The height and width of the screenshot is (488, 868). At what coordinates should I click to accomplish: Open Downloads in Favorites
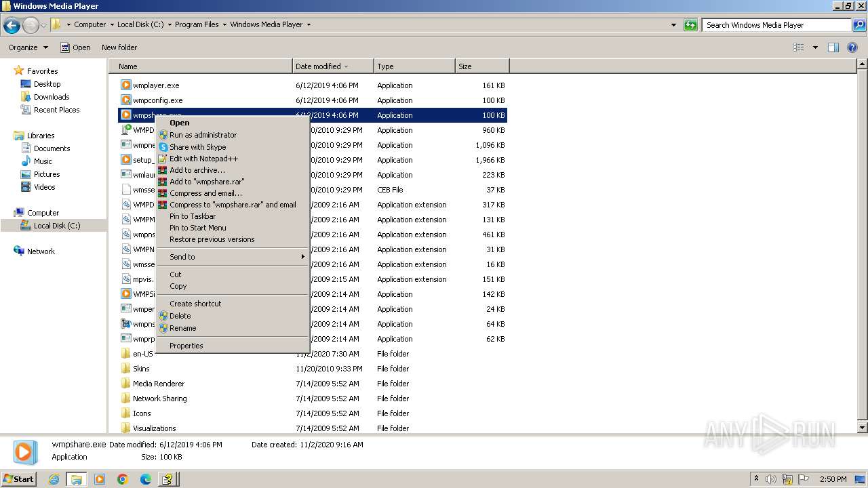[x=52, y=97]
